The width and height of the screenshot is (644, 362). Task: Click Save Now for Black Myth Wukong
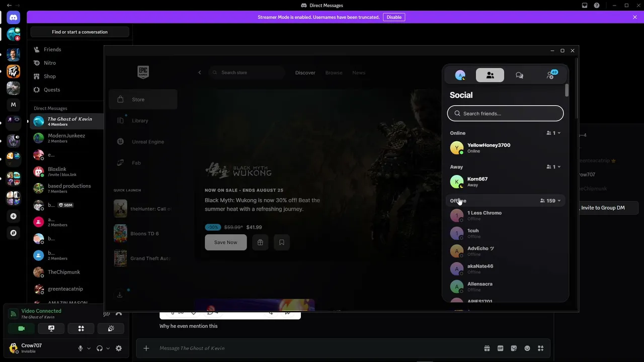pos(225,242)
